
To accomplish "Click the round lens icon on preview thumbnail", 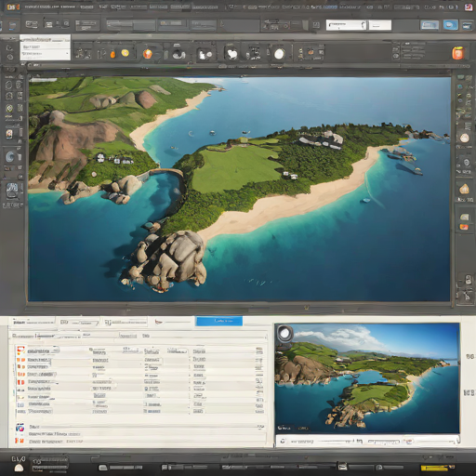I will click(284, 333).
